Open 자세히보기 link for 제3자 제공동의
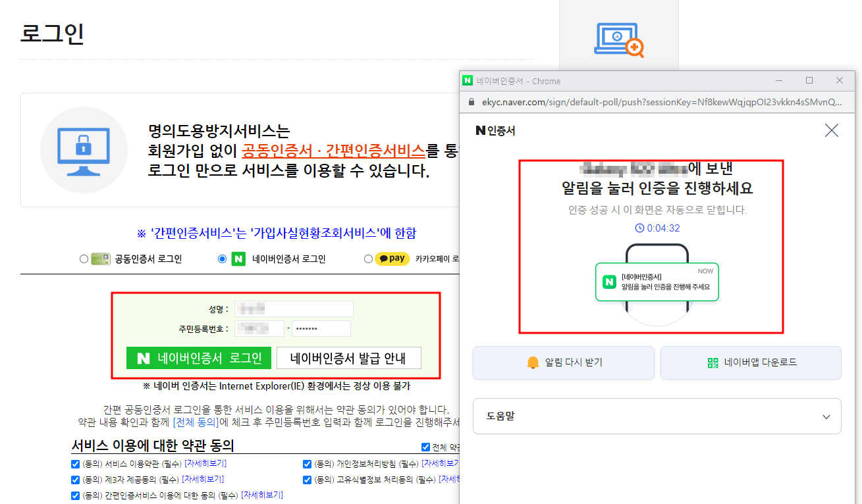The width and height of the screenshot is (862, 504). (x=203, y=480)
